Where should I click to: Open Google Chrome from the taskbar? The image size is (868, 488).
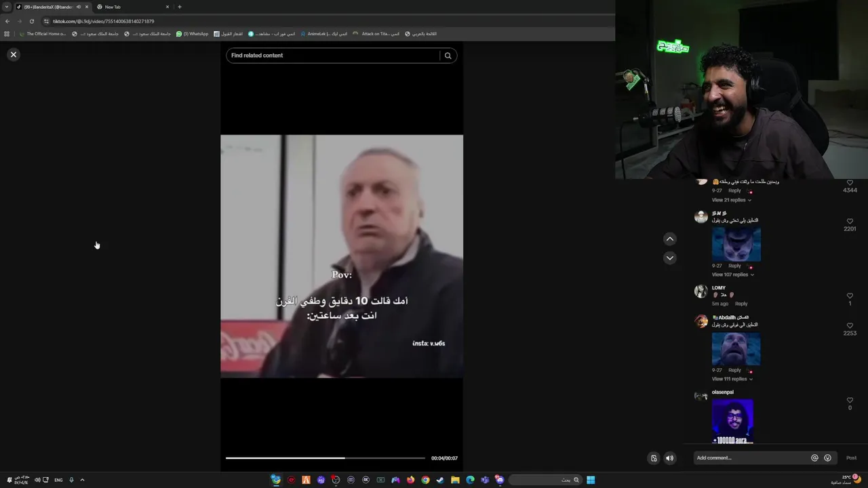[x=425, y=480]
